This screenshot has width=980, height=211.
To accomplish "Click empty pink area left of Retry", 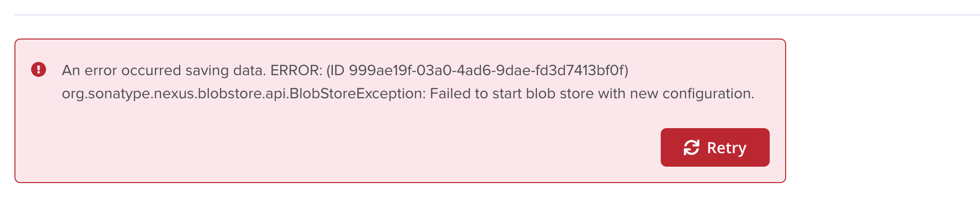I will pos(386,147).
